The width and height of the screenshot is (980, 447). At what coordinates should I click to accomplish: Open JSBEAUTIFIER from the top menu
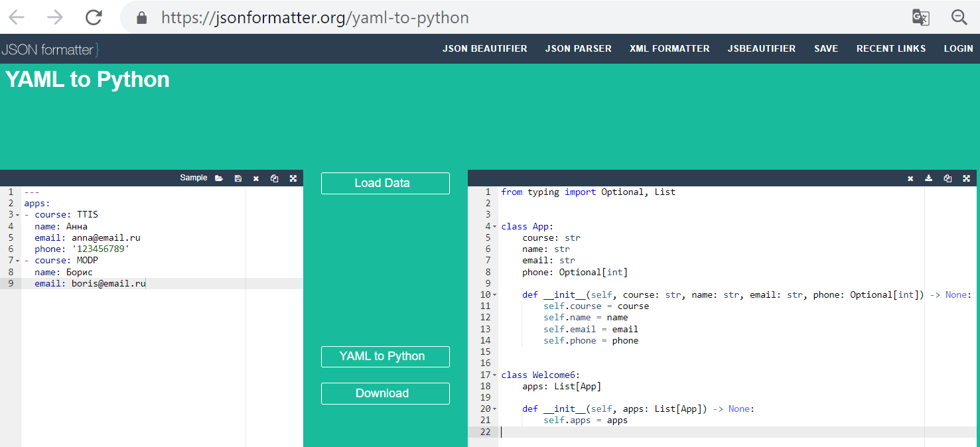(762, 48)
